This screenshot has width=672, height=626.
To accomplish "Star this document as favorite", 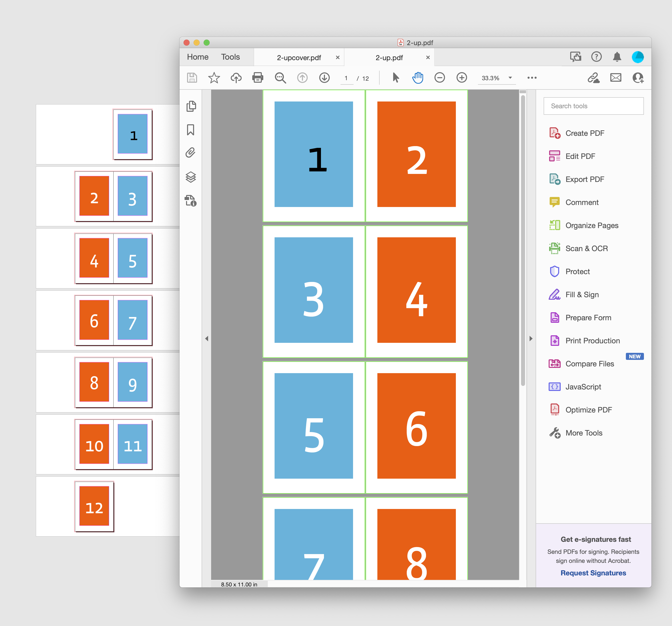I will [x=214, y=78].
